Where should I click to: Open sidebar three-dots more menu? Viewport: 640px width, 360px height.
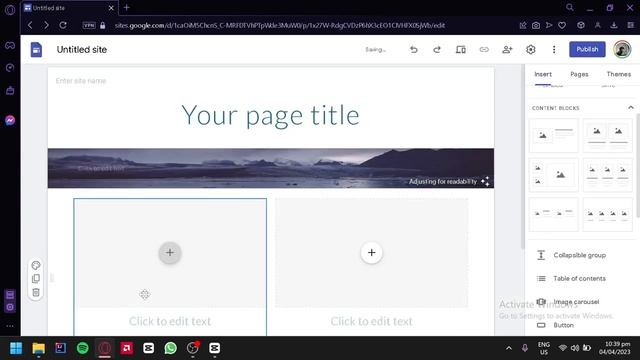coord(10,326)
